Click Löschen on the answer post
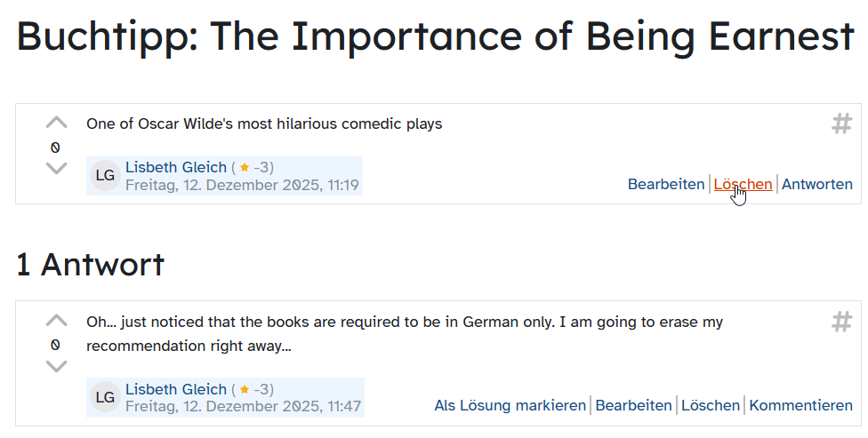The width and height of the screenshot is (868, 438). 710,405
